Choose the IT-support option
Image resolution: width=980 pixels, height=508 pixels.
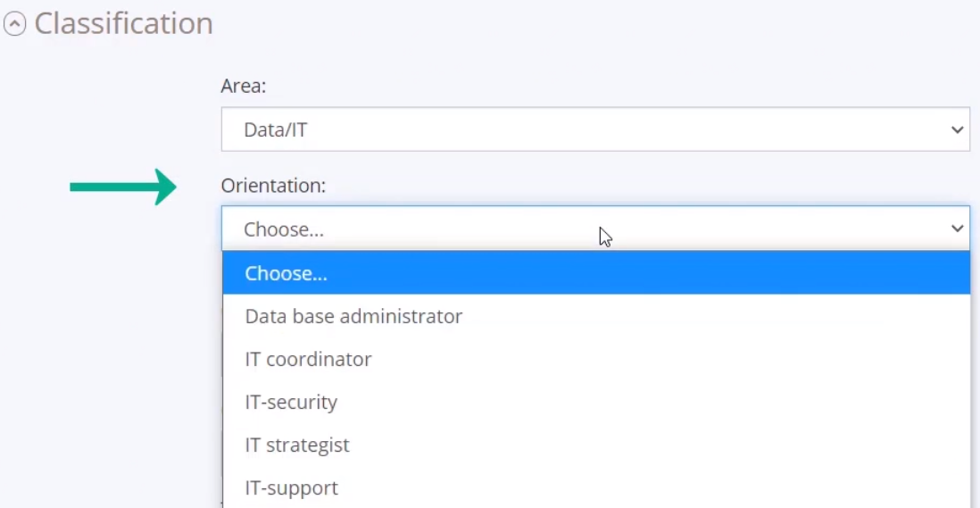[596, 487]
